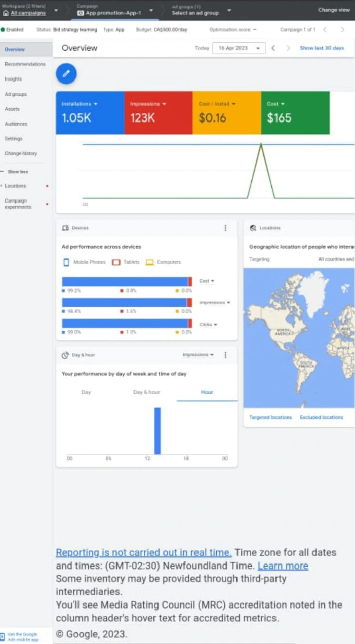
Task: Switch to the Day tab
Action: point(86,392)
